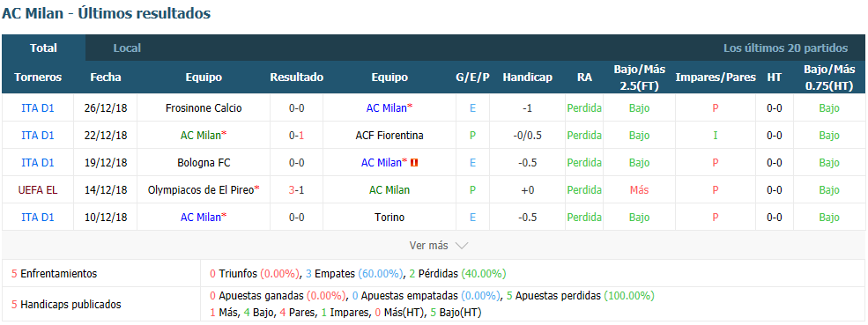Click the Handicap column header

[x=528, y=78]
